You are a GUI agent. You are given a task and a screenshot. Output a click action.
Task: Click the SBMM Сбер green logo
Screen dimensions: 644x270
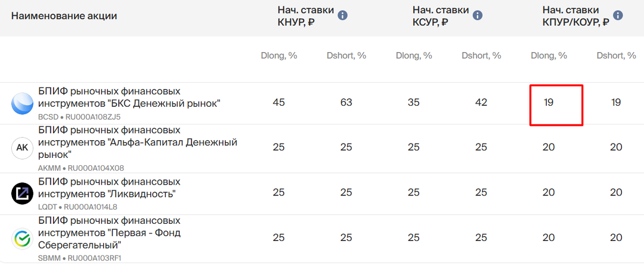pyautogui.click(x=23, y=238)
